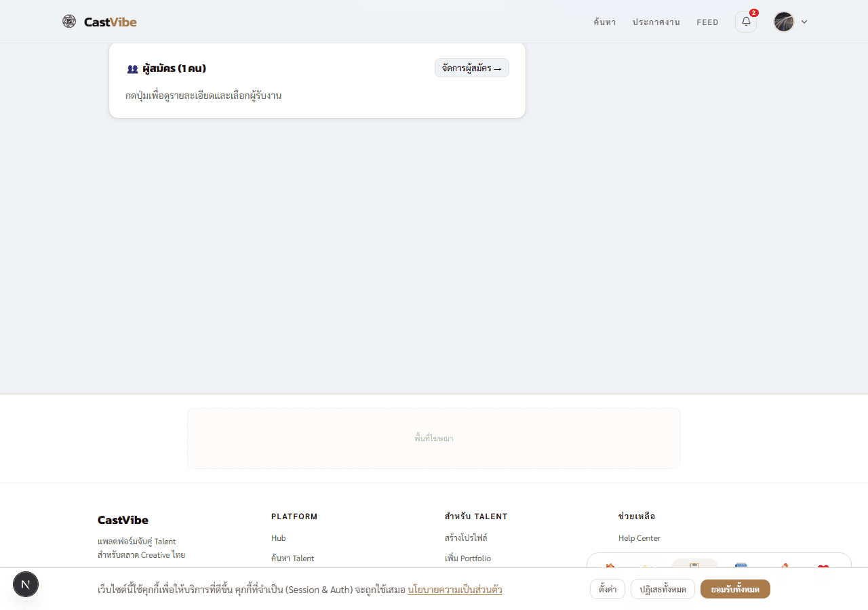Click the PLATFORM footer heading

(294, 516)
